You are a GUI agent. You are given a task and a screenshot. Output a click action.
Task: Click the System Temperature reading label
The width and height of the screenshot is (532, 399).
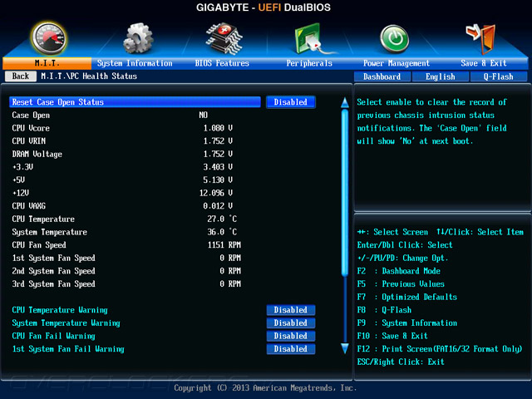point(50,232)
